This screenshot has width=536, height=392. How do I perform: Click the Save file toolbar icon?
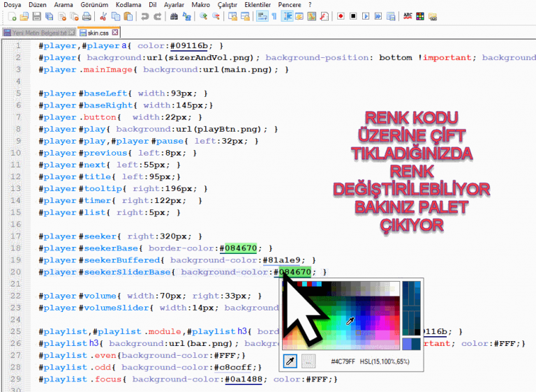coord(36,16)
